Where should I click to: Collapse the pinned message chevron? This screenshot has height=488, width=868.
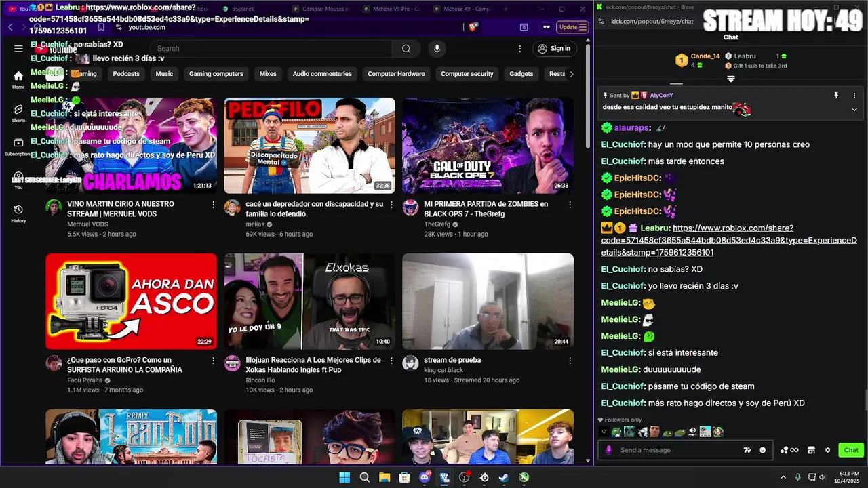(x=854, y=110)
